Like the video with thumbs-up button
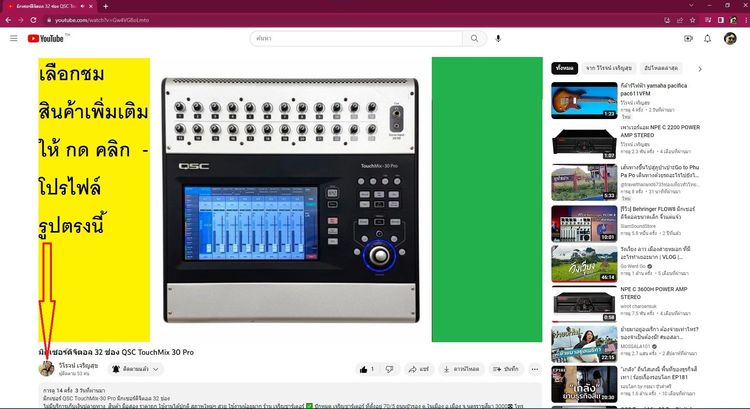 [x=367, y=369]
